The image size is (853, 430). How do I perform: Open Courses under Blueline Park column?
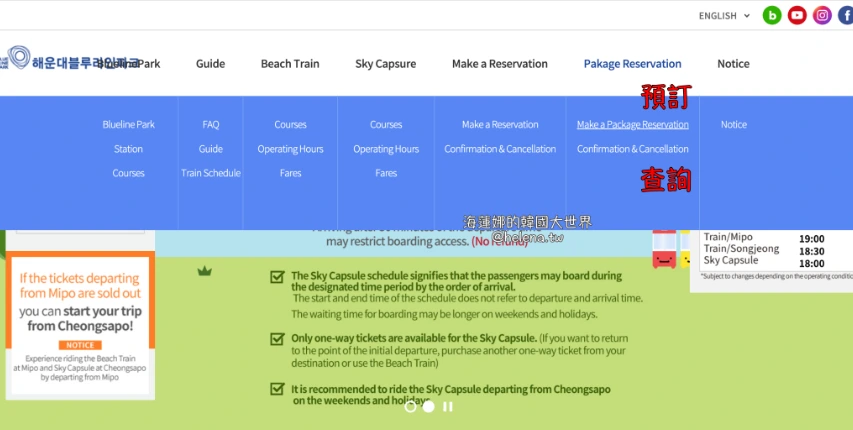click(128, 173)
